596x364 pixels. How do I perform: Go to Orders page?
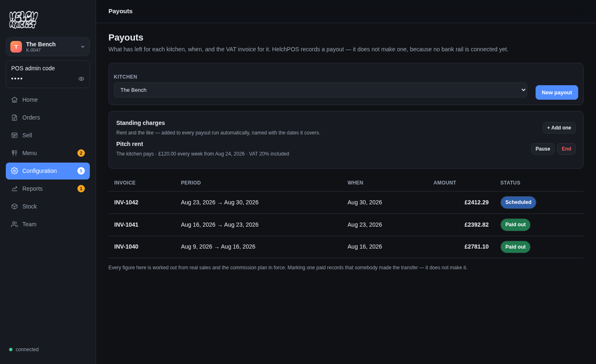[48, 117]
